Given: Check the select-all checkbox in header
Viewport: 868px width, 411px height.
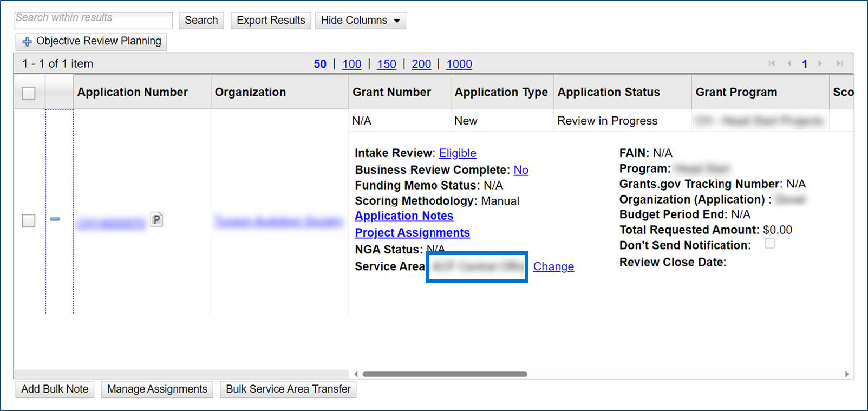Looking at the screenshot, I should point(29,93).
